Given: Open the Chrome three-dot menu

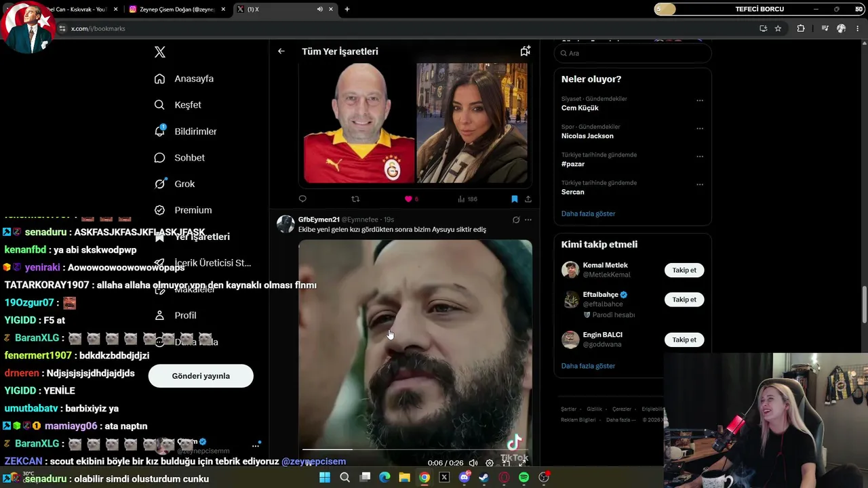Looking at the screenshot, I should tap(858, 28).
